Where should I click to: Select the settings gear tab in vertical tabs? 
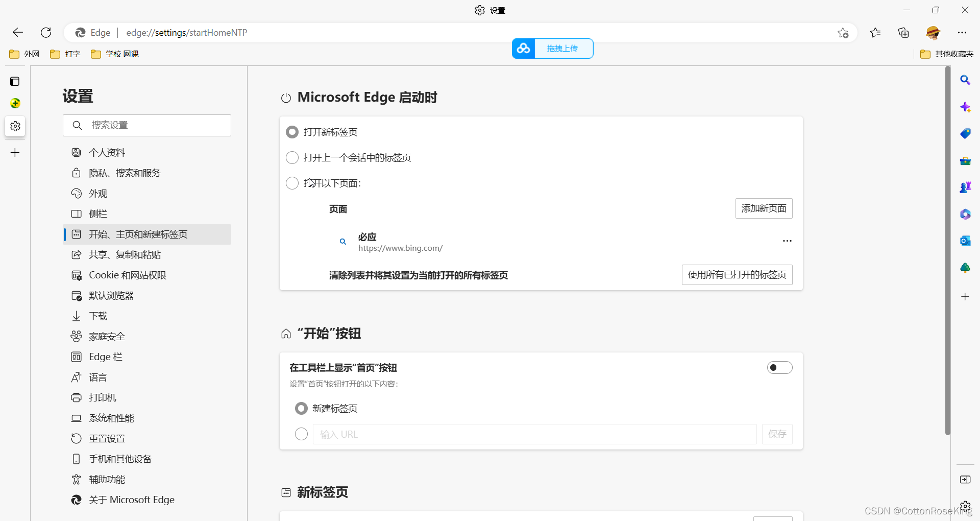pos(15,126)
